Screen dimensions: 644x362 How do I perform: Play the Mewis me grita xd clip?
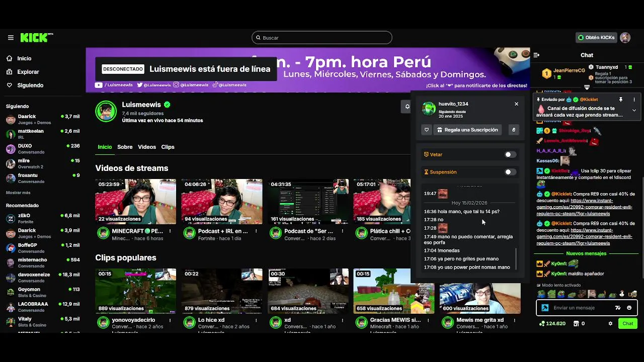(480, 291)
